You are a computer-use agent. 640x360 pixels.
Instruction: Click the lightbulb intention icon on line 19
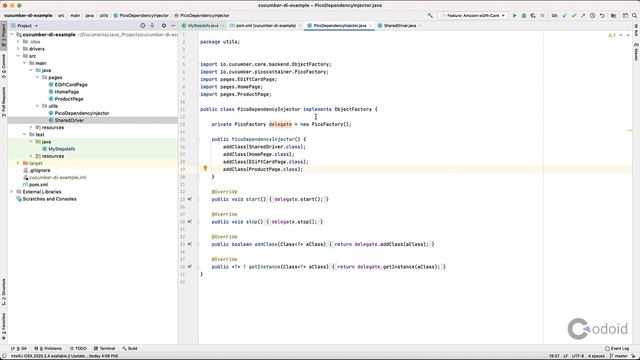coord(205,168)
